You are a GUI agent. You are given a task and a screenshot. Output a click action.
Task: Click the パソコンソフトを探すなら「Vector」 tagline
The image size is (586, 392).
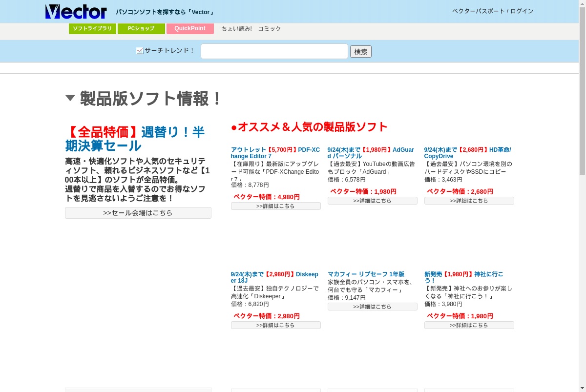pos(166,12)
